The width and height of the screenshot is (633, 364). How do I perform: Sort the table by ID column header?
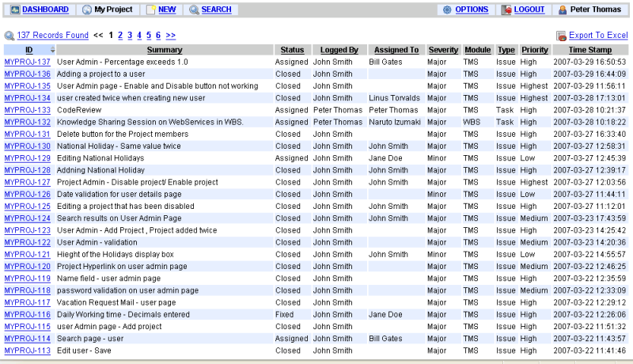coord(28,50)
